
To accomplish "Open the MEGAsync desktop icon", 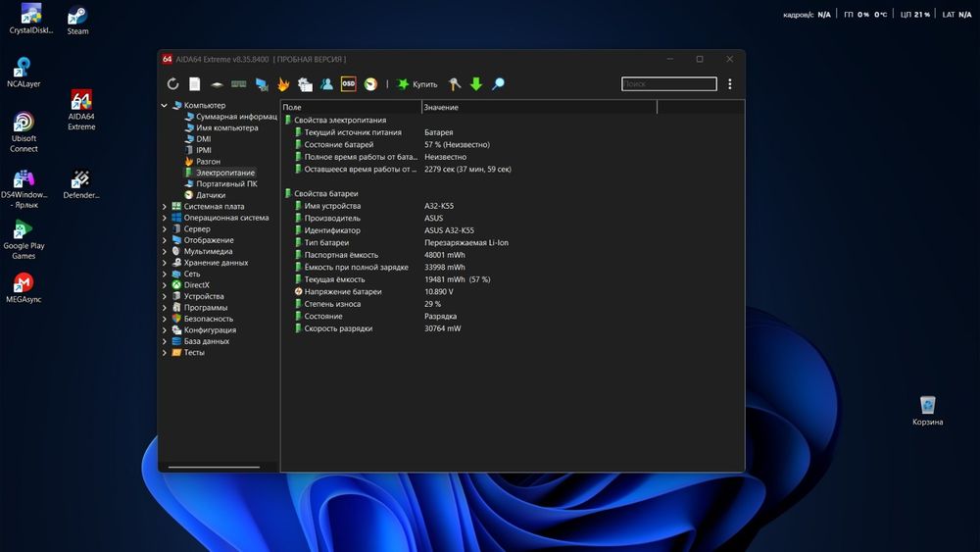I will point(24,287).
